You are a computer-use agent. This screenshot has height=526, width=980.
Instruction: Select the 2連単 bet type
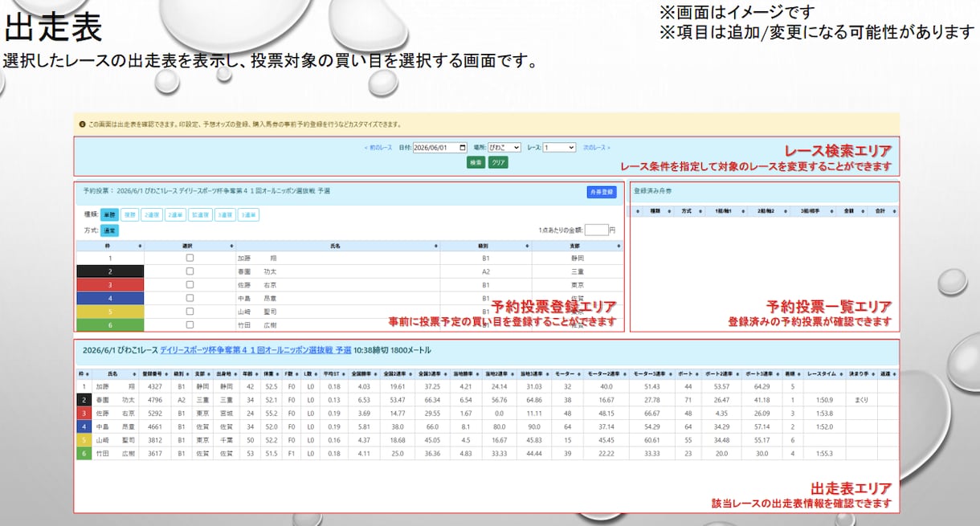[175, 214]
